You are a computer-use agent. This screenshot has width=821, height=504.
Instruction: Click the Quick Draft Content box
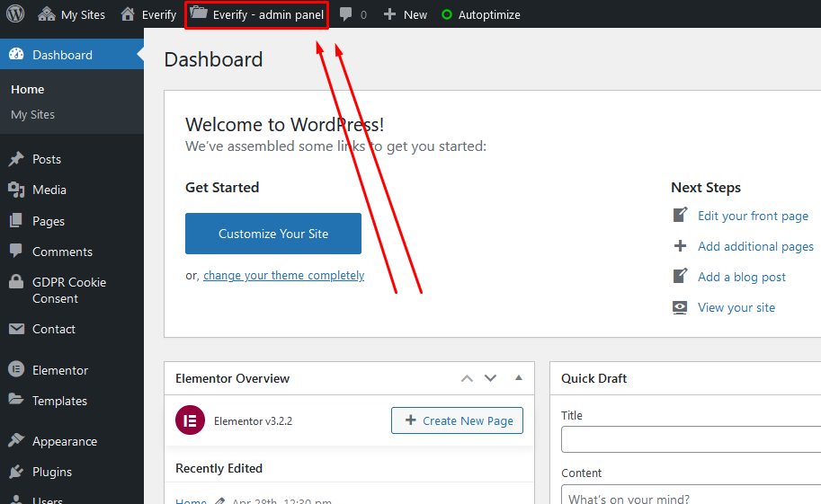(x=692, y=495)
